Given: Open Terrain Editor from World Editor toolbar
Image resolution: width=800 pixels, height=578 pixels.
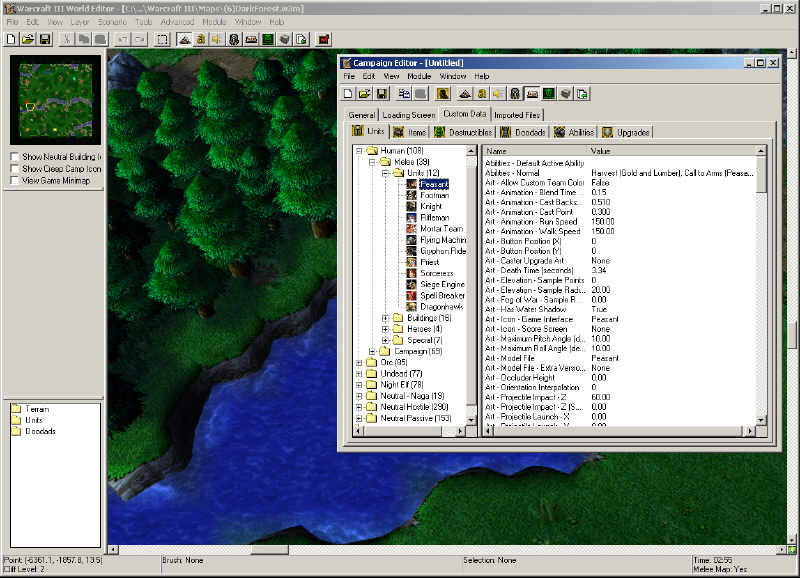Looking at the screenshot, I should coord(185,39).
